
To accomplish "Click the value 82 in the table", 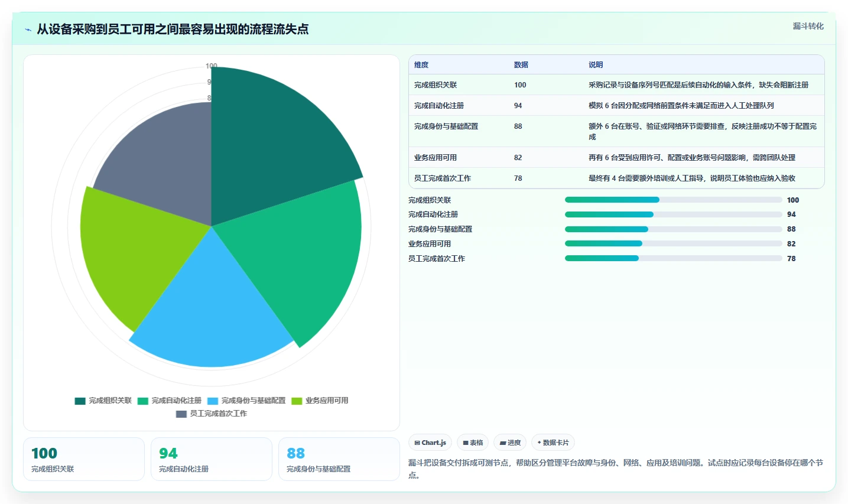I will (x=518, y=158).
